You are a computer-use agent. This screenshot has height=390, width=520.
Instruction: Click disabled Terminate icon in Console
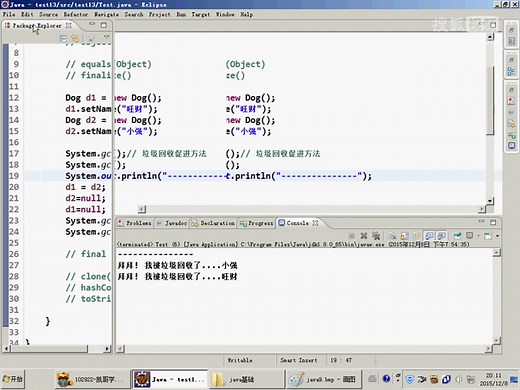(x=351, y=236)
